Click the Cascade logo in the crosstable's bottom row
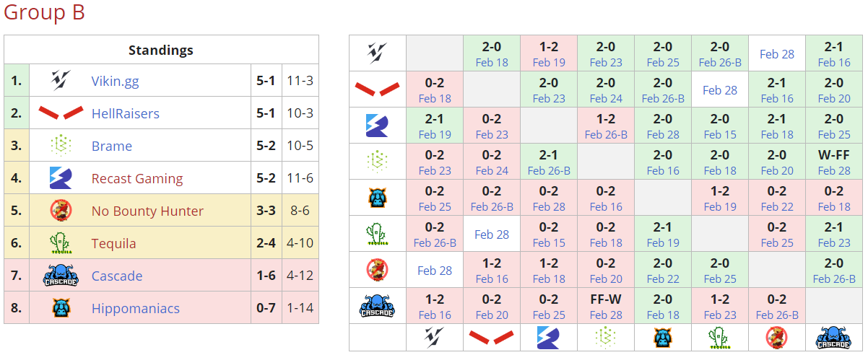868x355 pixels. [x=834, y=338]
